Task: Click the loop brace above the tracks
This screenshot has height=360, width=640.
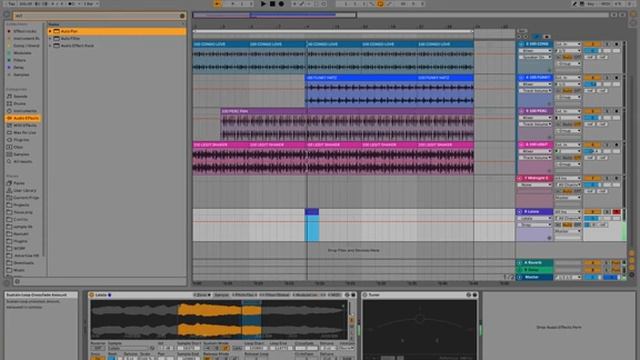Action: [x=333, y=31]
